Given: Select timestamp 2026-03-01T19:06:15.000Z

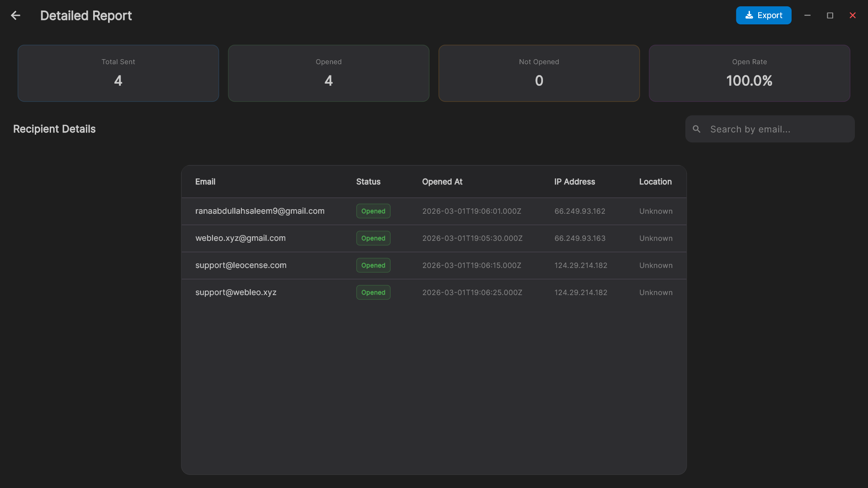Looking at the screenshot, I should (x=472, y=265).
